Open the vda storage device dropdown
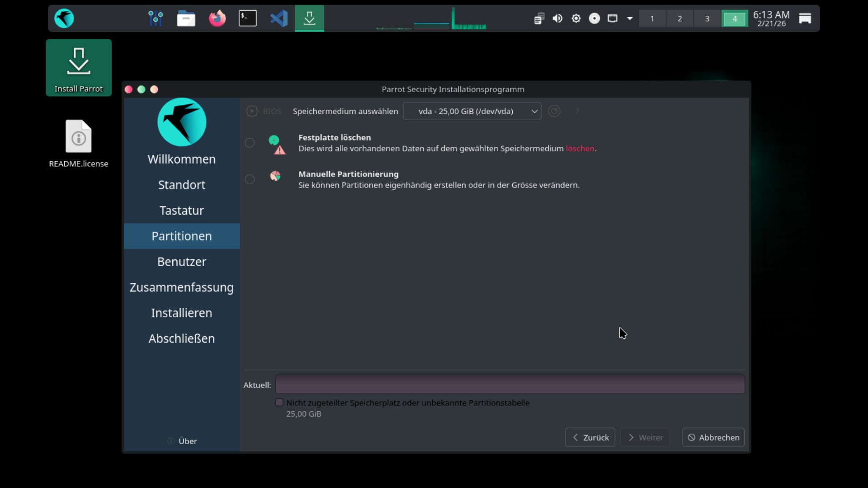This screenshot has width=868, height=488. (x=472, y=111)
